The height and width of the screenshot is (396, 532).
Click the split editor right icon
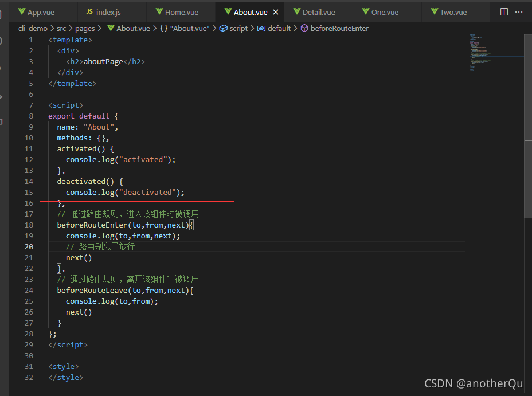pyautogui.click(x=504, y=12)
